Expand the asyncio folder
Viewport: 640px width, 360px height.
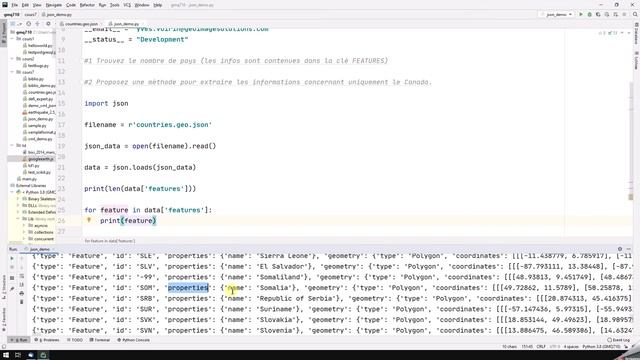(24, 225)
